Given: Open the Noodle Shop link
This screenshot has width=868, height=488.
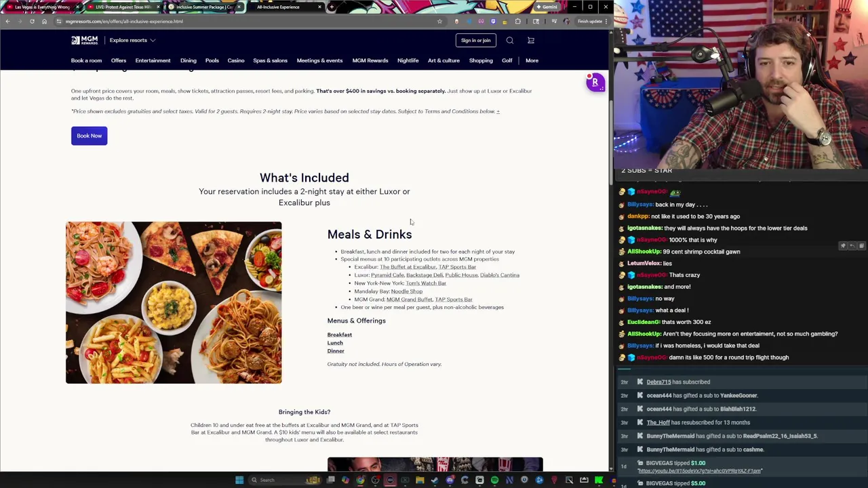Looking at the screenshot, I should (x=406, y=291).
